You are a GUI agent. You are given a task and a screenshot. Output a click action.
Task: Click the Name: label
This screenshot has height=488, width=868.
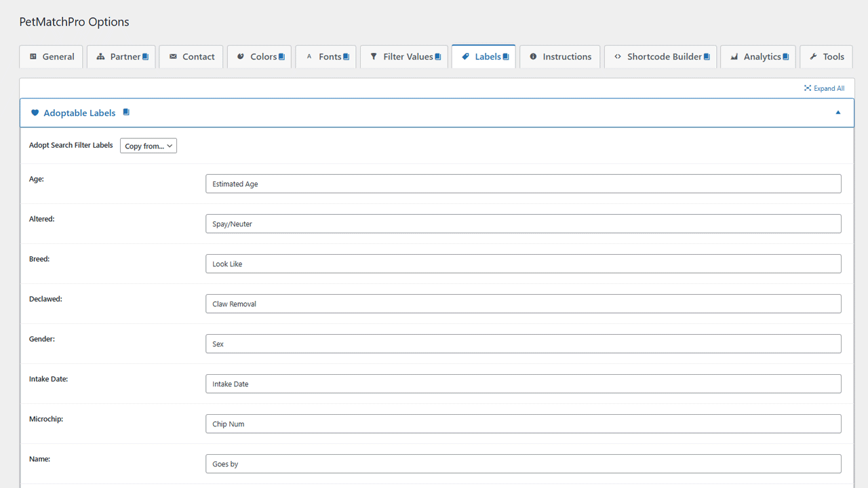pyautogui.click(x=39, y=459)
